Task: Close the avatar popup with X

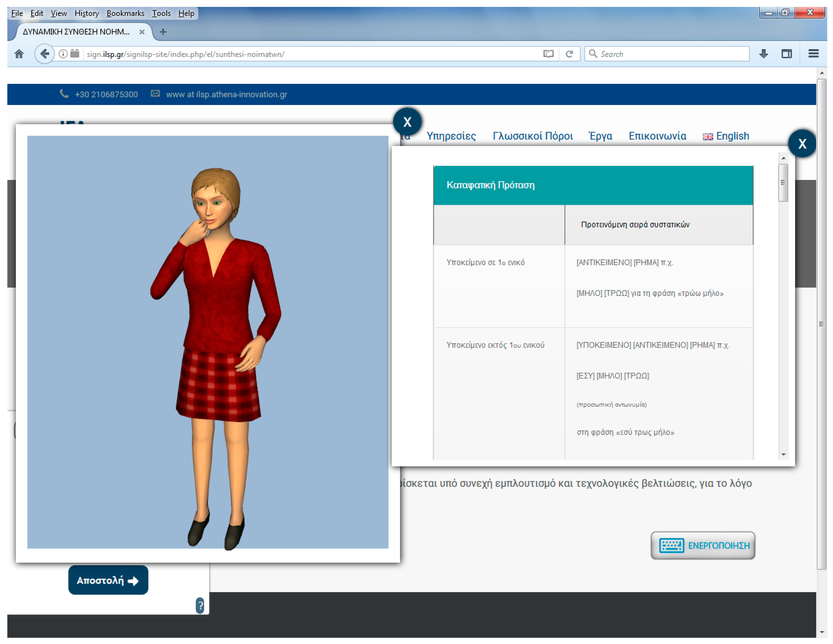Action: tap(407, 122)
